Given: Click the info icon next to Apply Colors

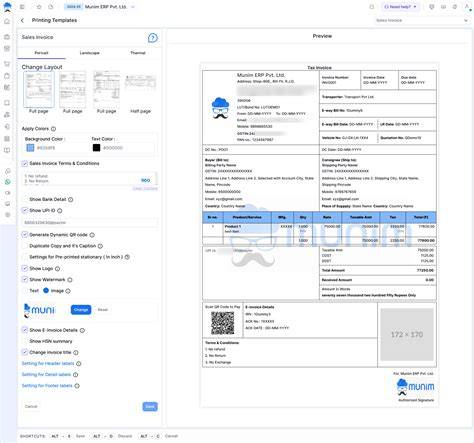Looking at the screenshot, I should tap(53, 129).
